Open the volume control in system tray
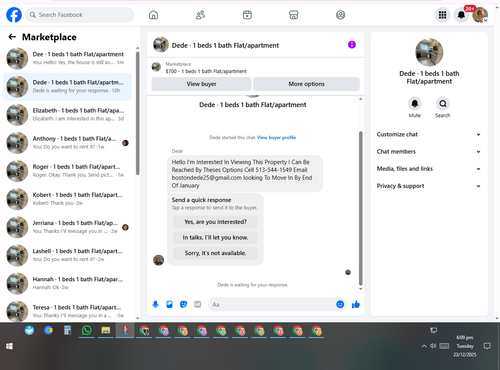Screen dimensions: 500x370 pos(433,346)
